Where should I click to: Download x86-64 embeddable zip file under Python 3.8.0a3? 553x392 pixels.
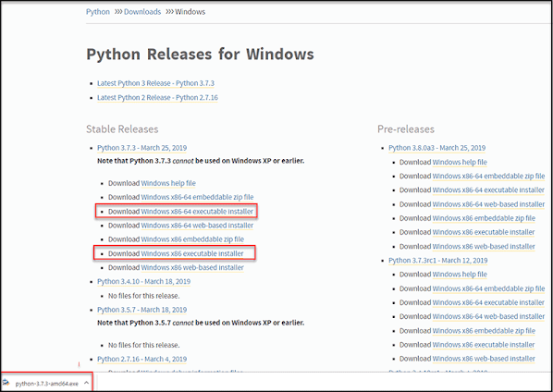pos(488,176)
